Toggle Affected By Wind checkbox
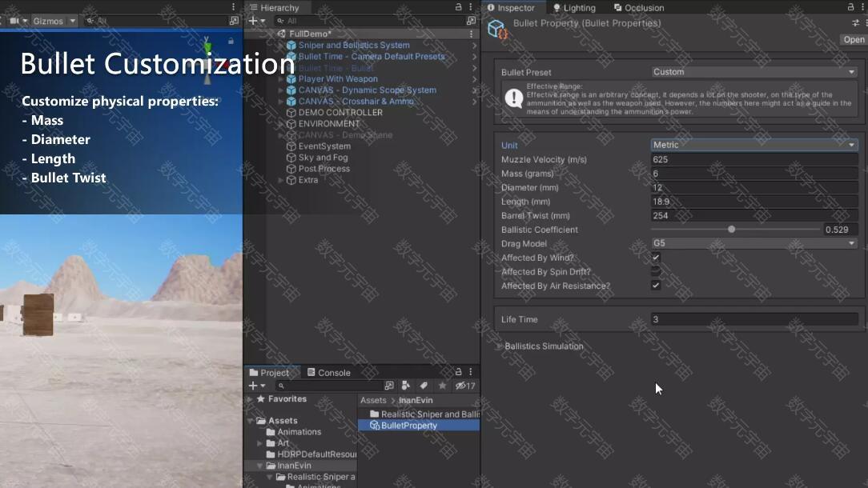868x488 pixels. tap(656, 258)
